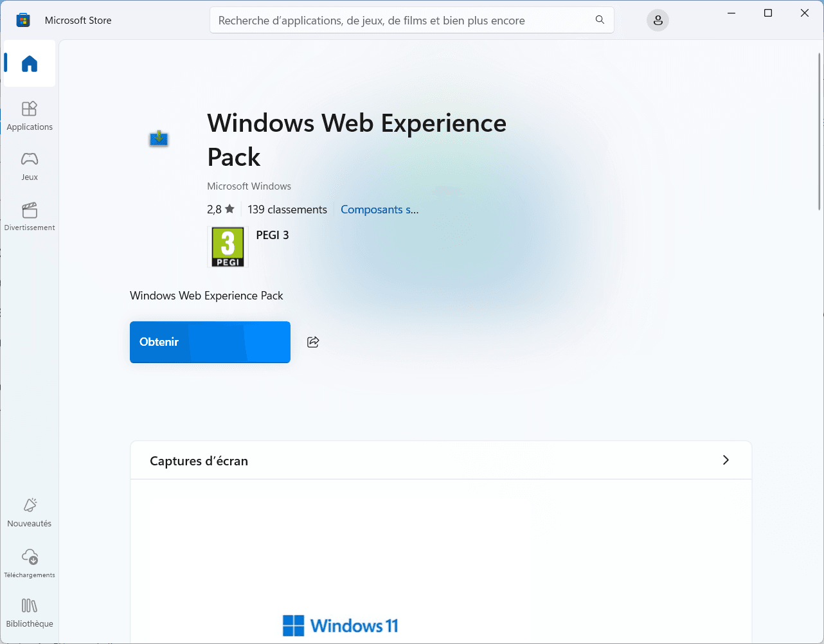Click Obtenir to install the app

[210, 342]
